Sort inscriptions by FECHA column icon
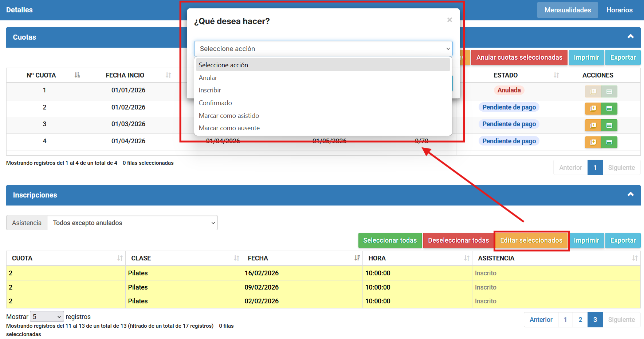This screenshot has width=644, height=339. (357, 258)
